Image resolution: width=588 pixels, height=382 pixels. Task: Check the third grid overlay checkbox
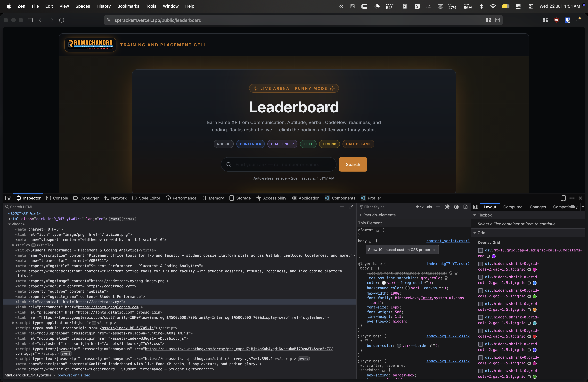point(481,277)
